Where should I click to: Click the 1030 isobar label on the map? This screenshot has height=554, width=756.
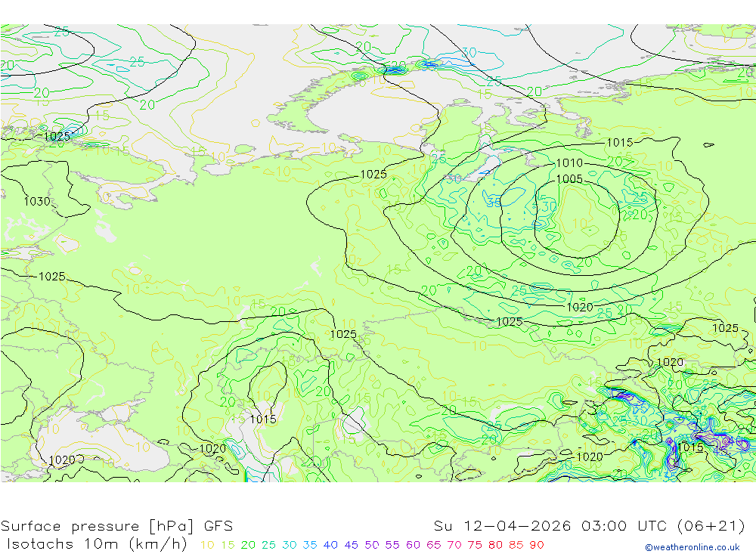[37, 202]
